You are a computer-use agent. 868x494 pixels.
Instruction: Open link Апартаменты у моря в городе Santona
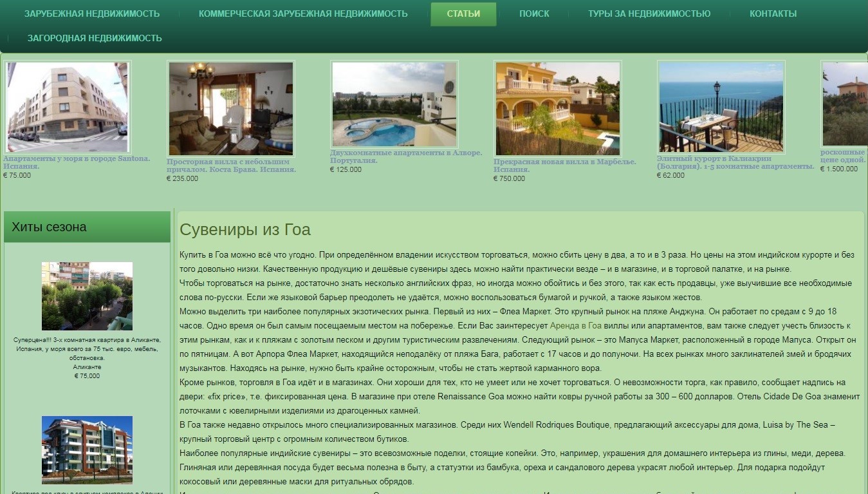pos(77,162)
